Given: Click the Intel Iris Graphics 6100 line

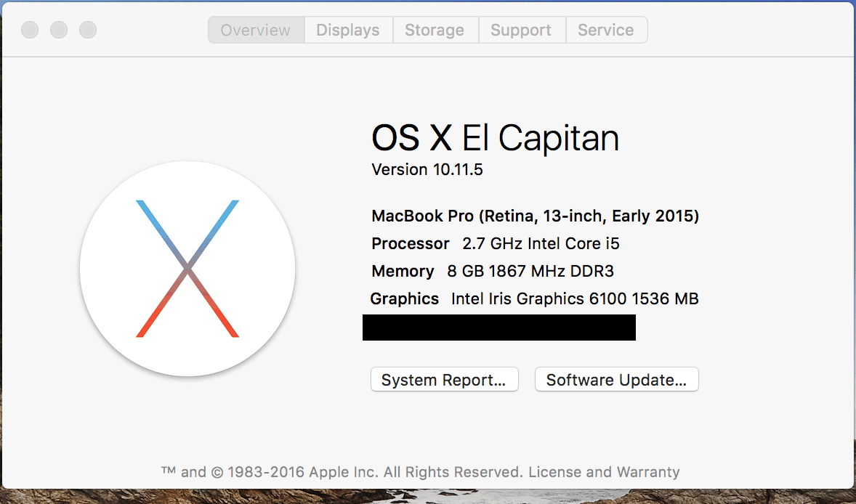Looking at the screenshot, I should pyautogui.click(x=534, y=298).
